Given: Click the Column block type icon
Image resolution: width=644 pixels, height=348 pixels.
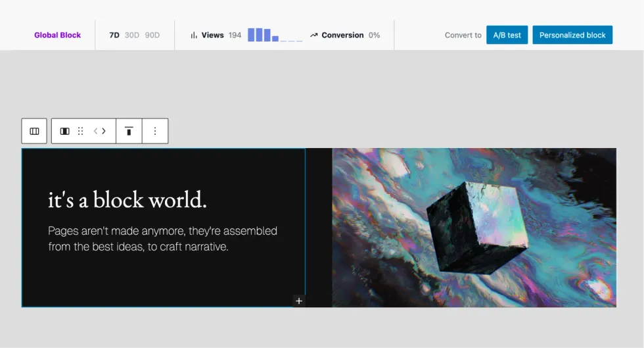Looking at the screenshot, I should [64, 131].
